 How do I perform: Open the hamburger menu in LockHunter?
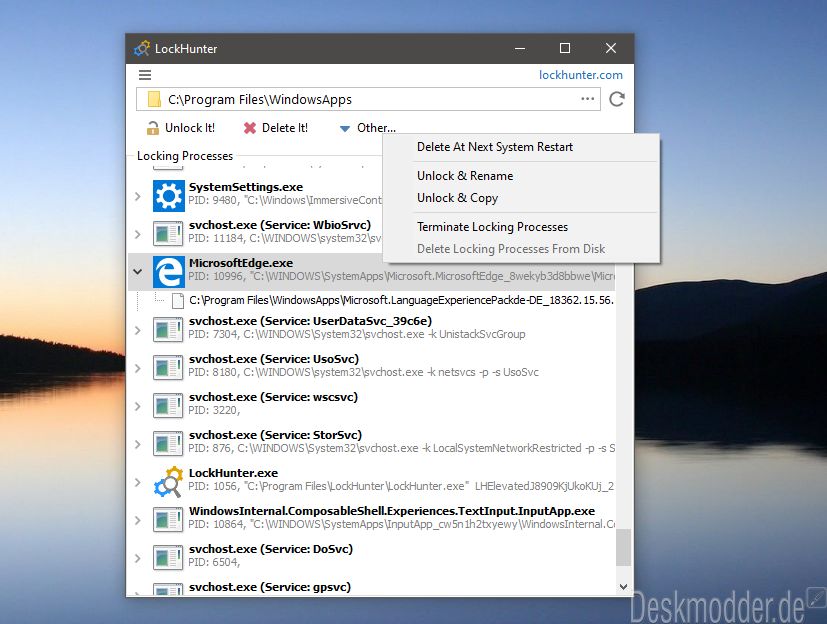click(145, 75)
